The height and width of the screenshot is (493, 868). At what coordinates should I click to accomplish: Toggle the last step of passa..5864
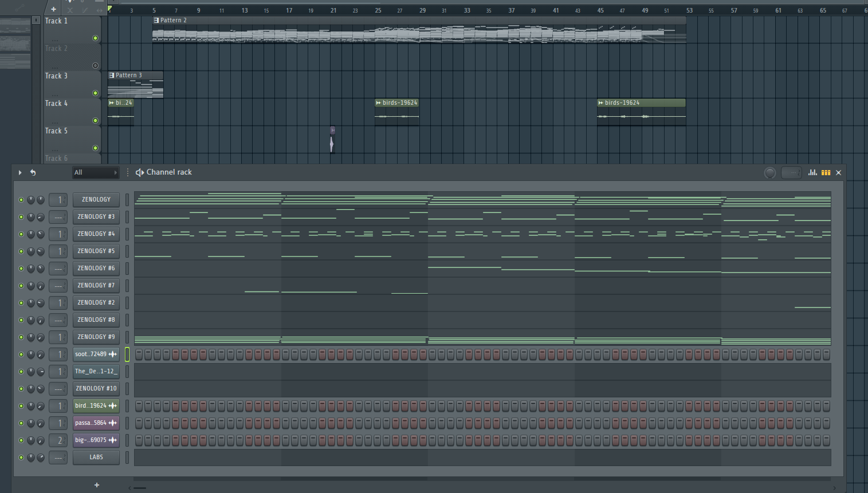tap(826, 423)
